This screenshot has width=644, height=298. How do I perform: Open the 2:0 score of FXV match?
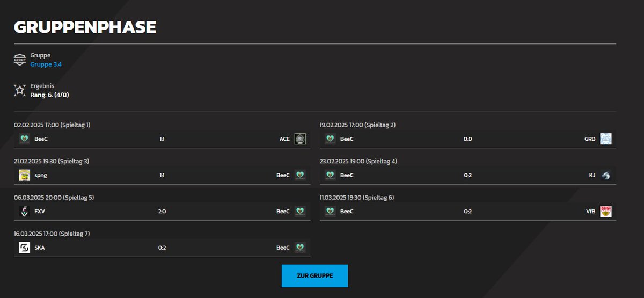point(162,212)
